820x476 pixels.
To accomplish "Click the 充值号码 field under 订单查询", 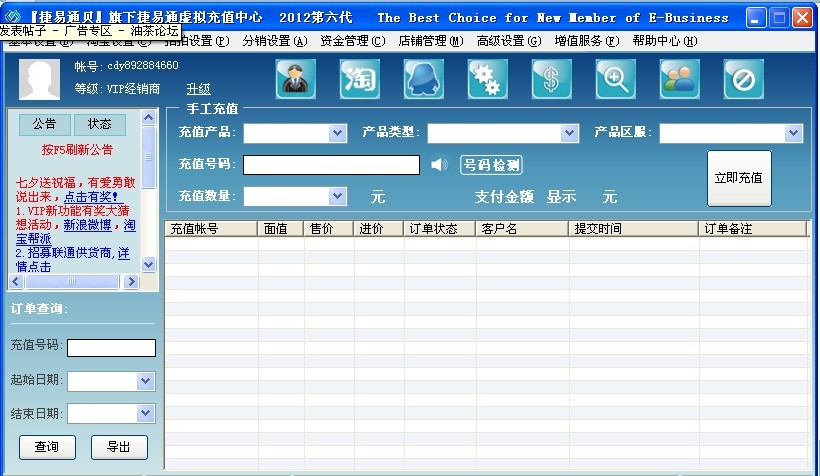I will pos(111,348).
